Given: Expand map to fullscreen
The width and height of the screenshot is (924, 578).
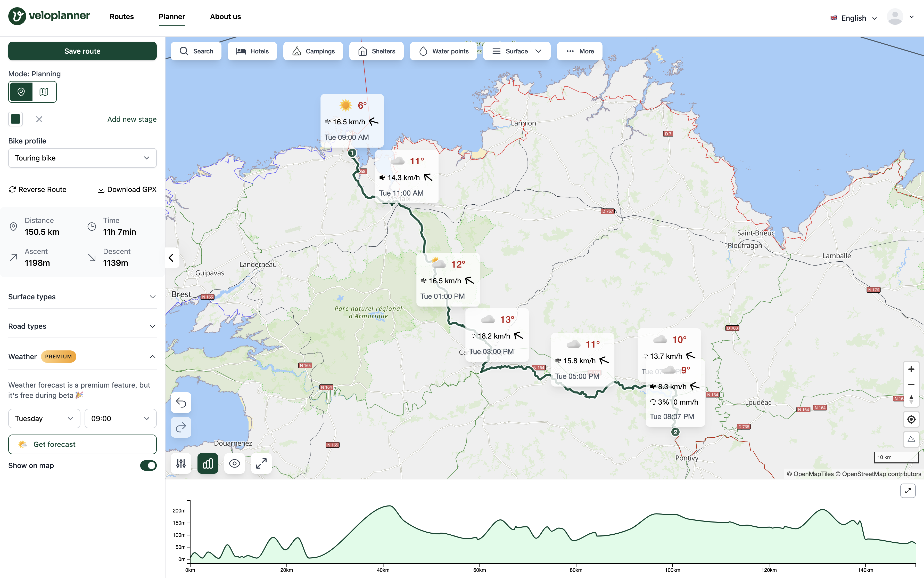Looking at the screenshot, I should coord(261,463).
